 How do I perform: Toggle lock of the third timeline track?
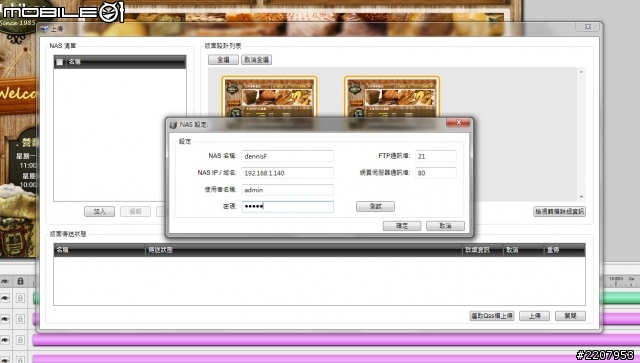pyautogui.click(x=20, y=340)
